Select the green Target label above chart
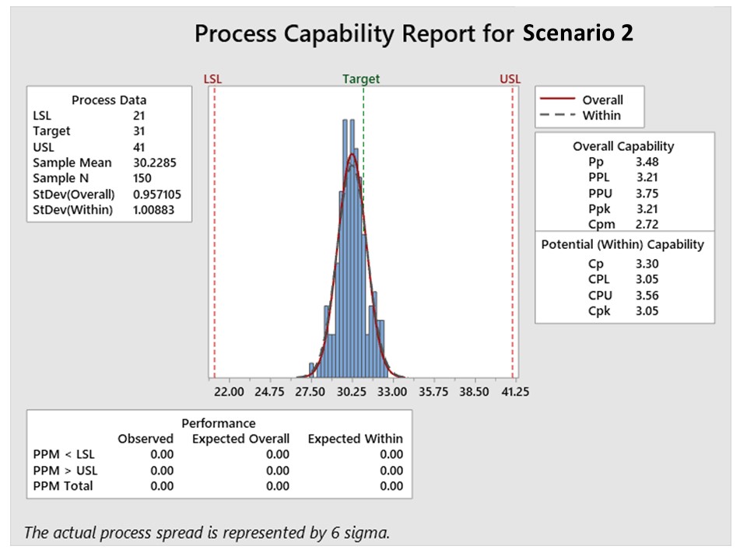Screen dimensions: 747x560 [361, 79]
